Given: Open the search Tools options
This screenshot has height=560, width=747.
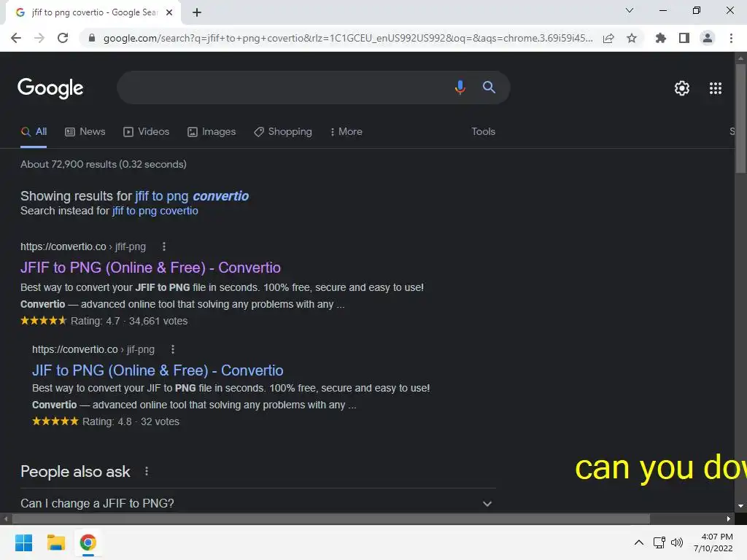Looking at the screenshot, I should click(483, 132).
